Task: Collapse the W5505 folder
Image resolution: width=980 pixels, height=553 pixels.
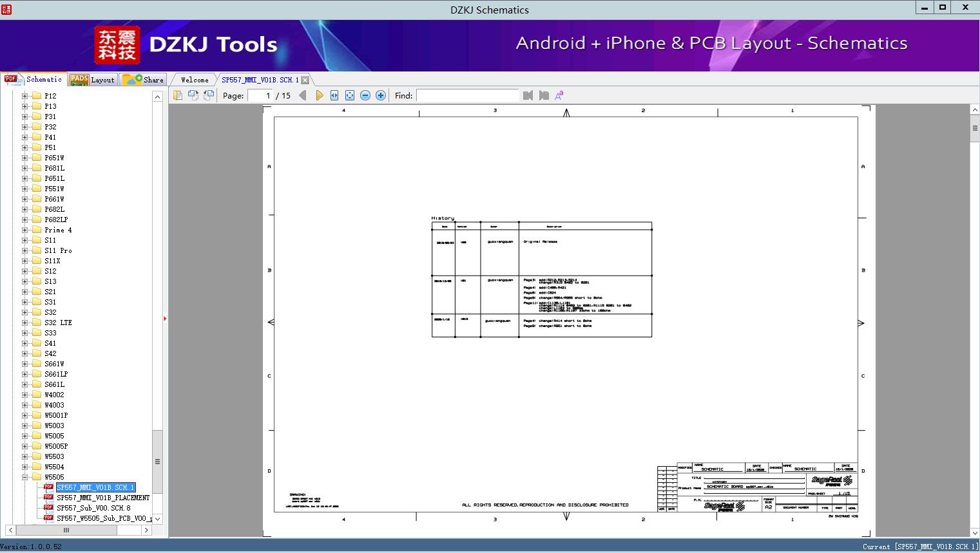Action: coord(25,477)
